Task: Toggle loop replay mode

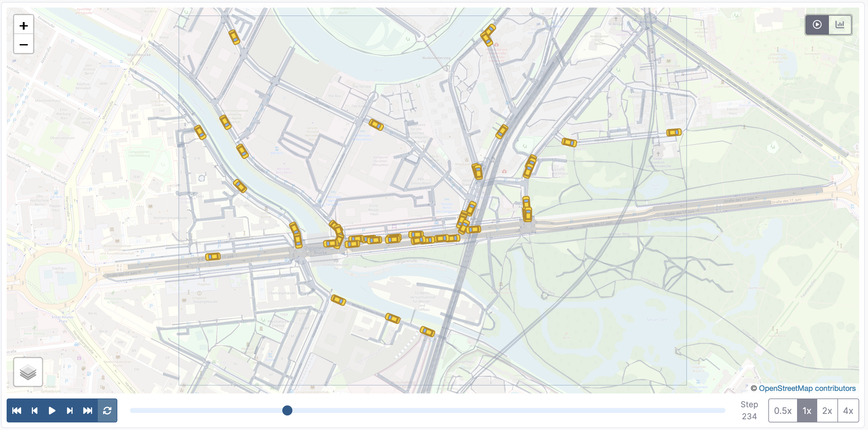Action: pyautogui.click(x=107, y=410)
